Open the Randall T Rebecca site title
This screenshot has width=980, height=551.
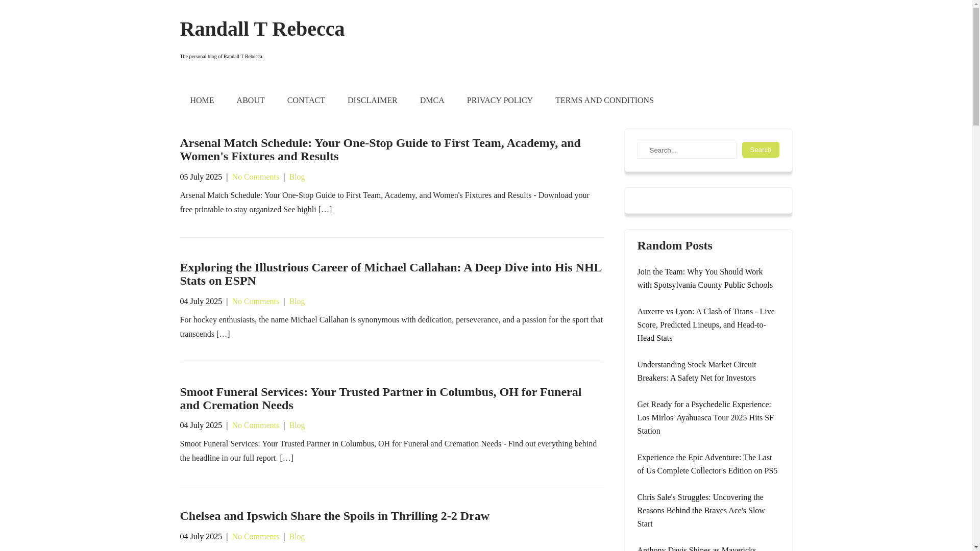point(262,29)
